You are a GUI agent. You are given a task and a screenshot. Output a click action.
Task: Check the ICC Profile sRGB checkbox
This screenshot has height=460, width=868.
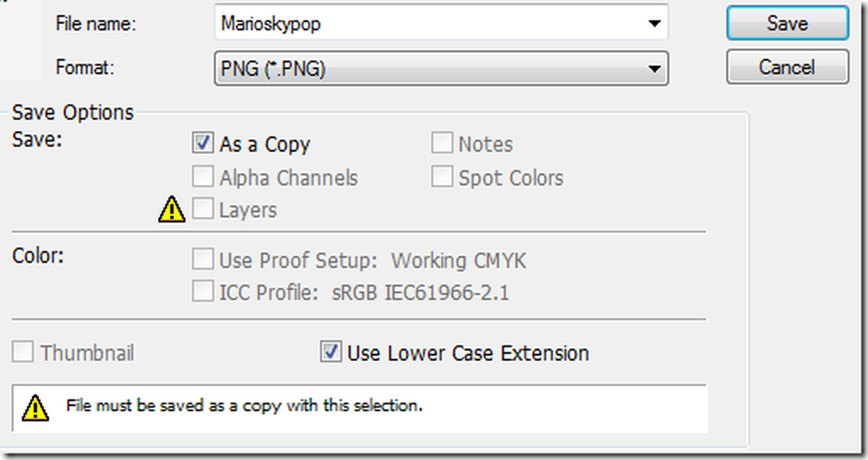[x=202, y=291]
